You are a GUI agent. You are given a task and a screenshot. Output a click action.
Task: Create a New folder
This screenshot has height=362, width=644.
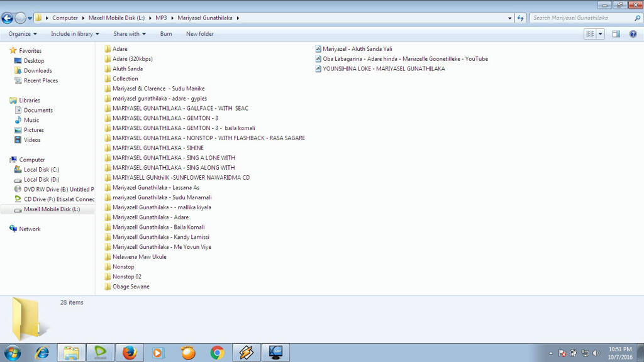pyautogui.click(x=199, y=34)
